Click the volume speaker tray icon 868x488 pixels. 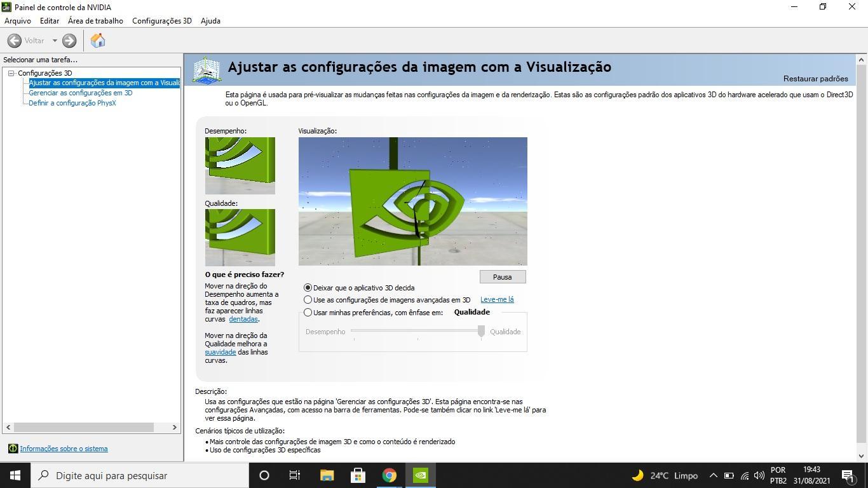coord(759,475)
